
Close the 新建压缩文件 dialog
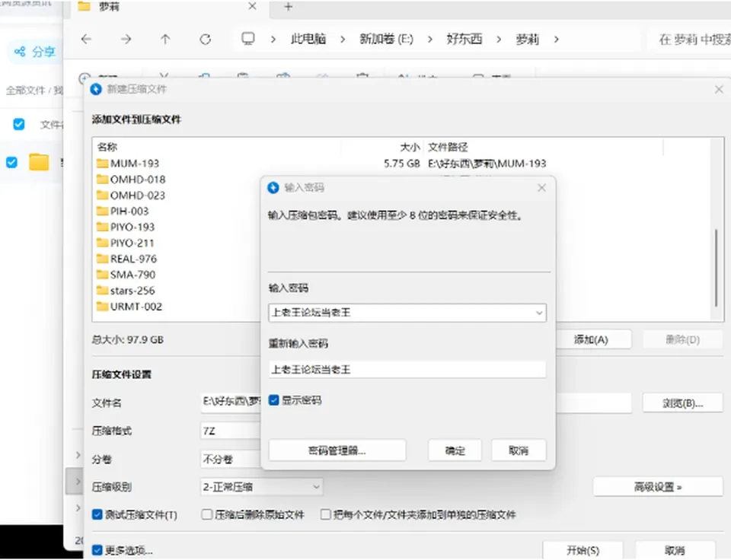[x=719, y=89]
